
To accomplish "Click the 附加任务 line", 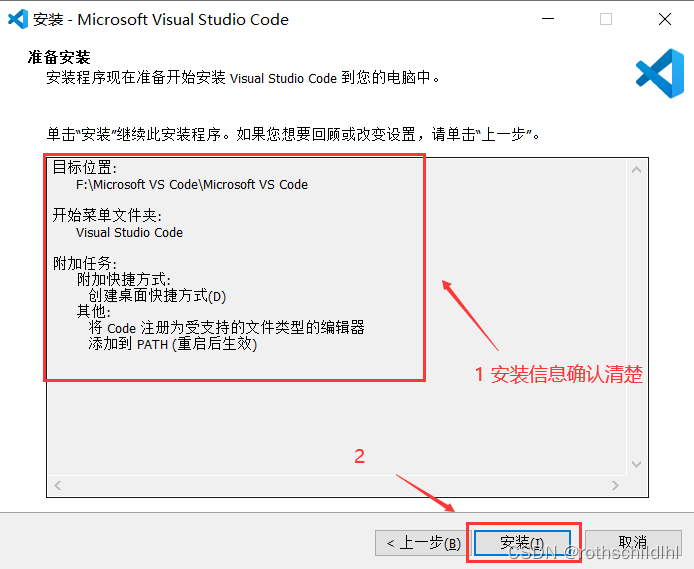I will tap(85, 264).
